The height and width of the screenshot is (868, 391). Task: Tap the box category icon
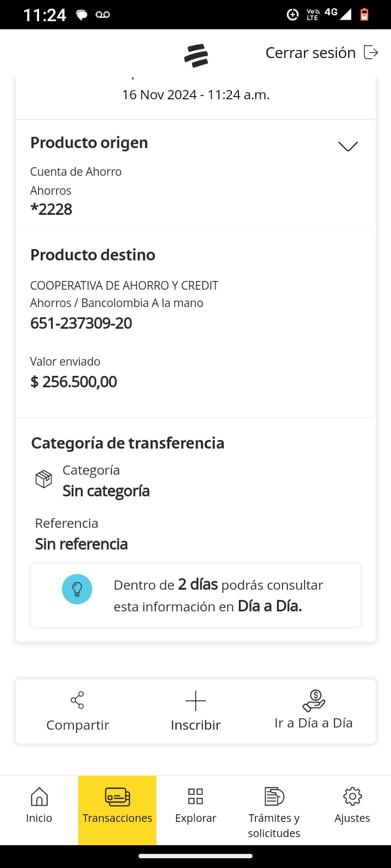pyautogui.click(x=43, y=479)
